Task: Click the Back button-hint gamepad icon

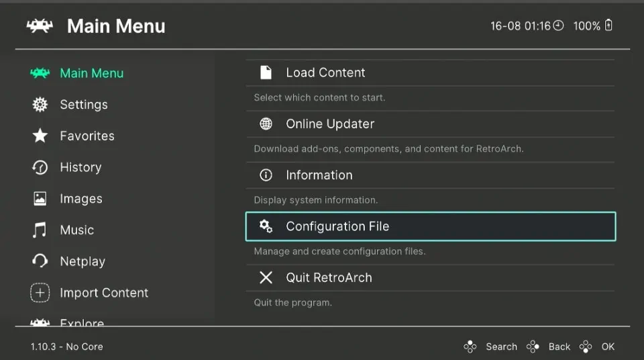Action: tap(533, 347)
